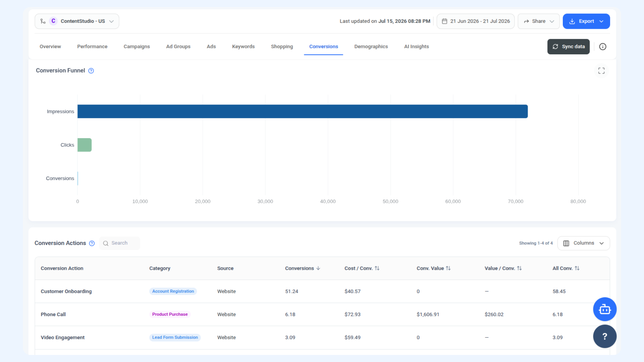This screenshot has width=644, height=362.
Task: Click the 58.45 all conversions cell
Action: pos(559,291)
